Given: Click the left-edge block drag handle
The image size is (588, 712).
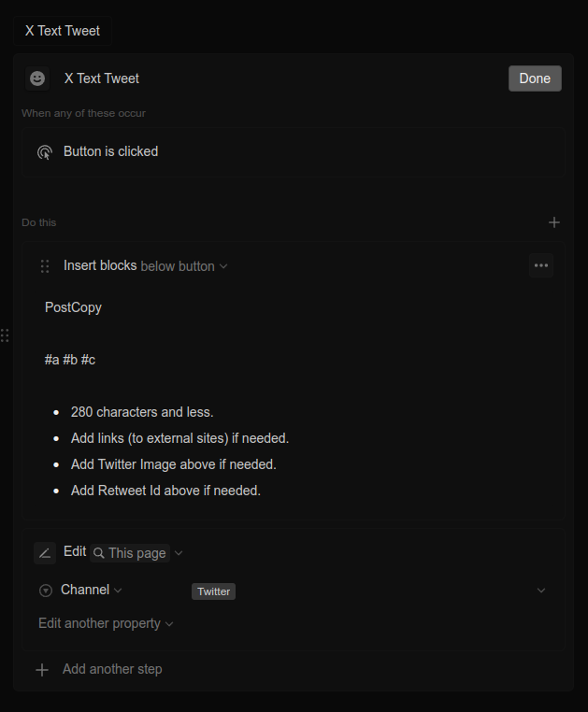Looking at the screenshot, I should 5,335.
